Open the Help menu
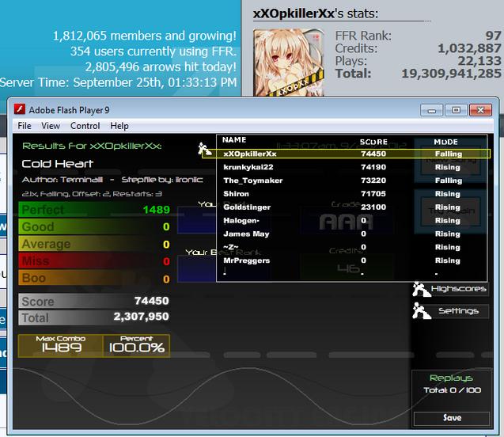Image resolution: width=504 pixels, height=437 pixels. 119,126
